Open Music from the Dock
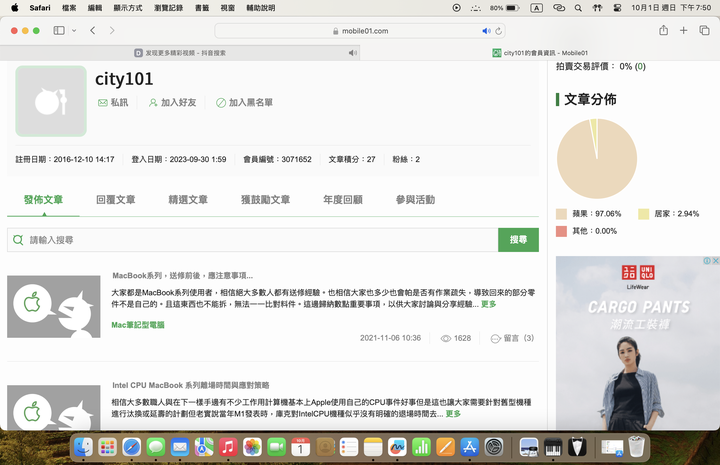The image size is (720, 465). (228, 447)
